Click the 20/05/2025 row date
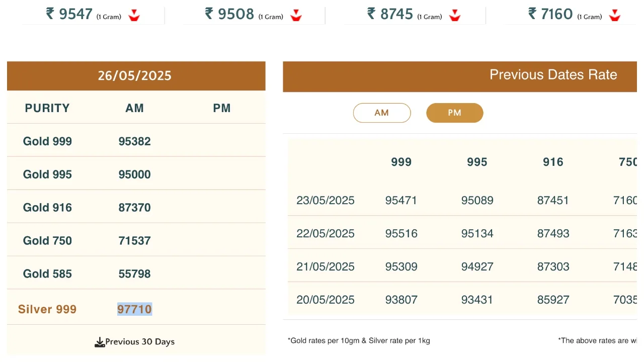 click(x=326, y=300)
